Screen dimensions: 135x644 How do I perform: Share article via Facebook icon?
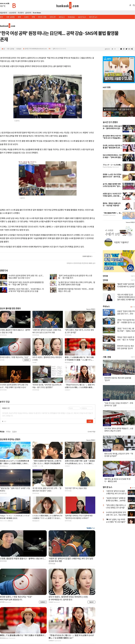[124, 49]
